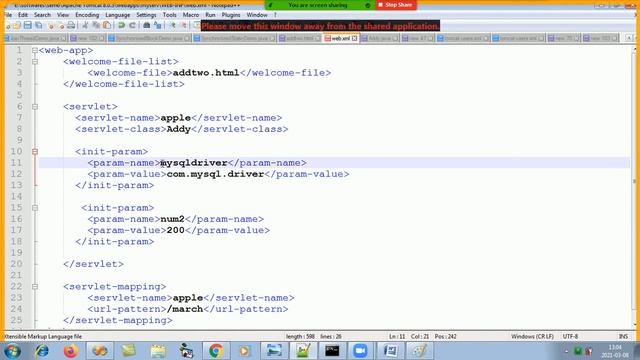Collapse the web-app fold on line 1
The width and height of the screenshot is (640, 360).
[35, 50]
